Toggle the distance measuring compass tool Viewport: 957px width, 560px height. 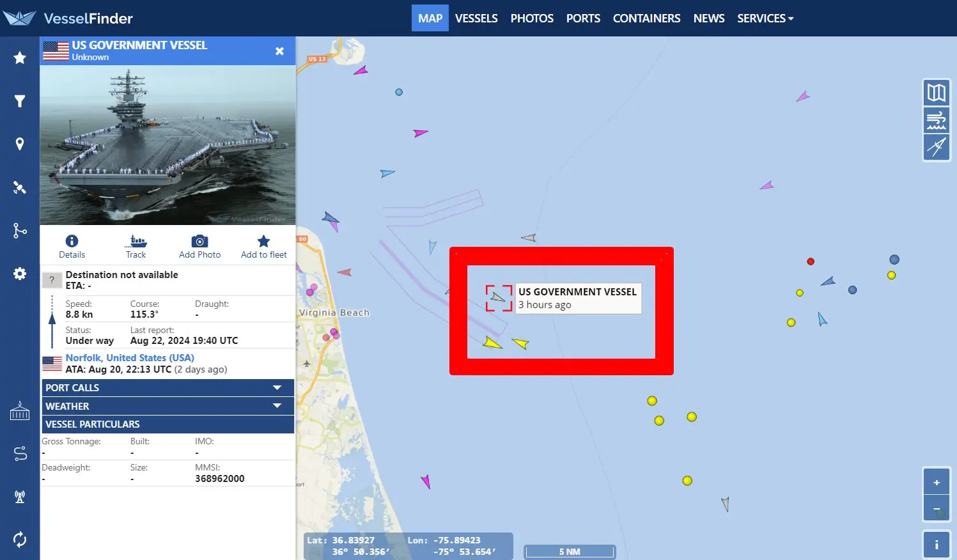coord(937,147)
